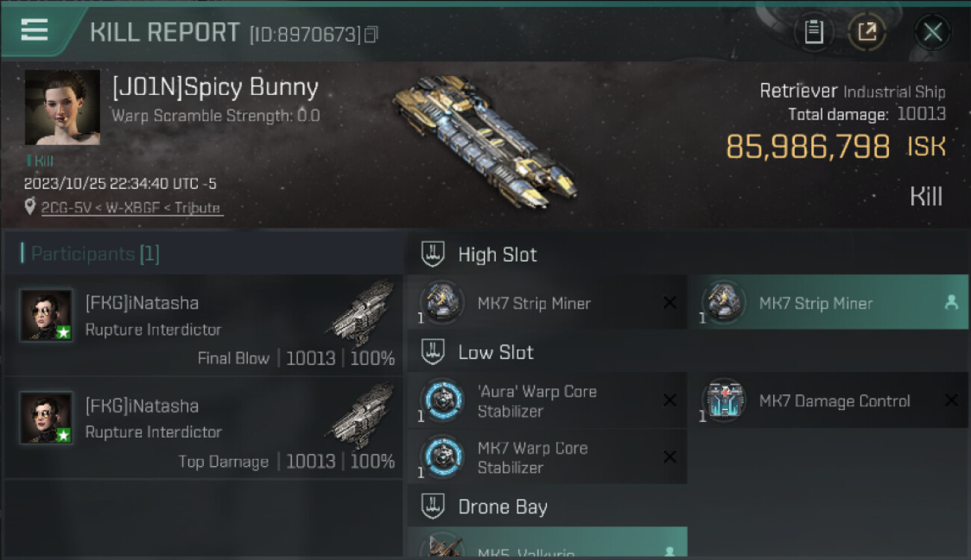The height and width of the screenshot is (560, 971).
Task: Click the MK5 Valkyrie drone entry
Action: click(547, 543)
